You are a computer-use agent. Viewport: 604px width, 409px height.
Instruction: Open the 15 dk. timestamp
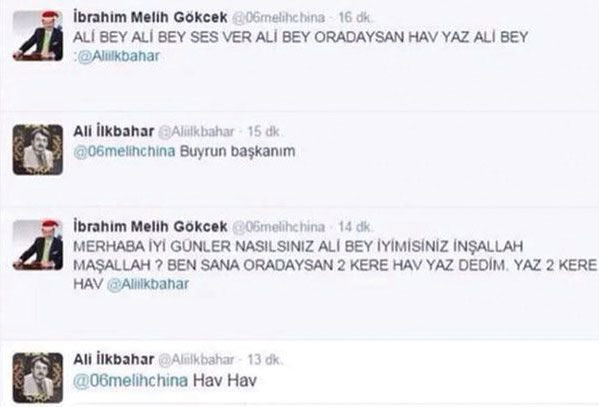264,132
